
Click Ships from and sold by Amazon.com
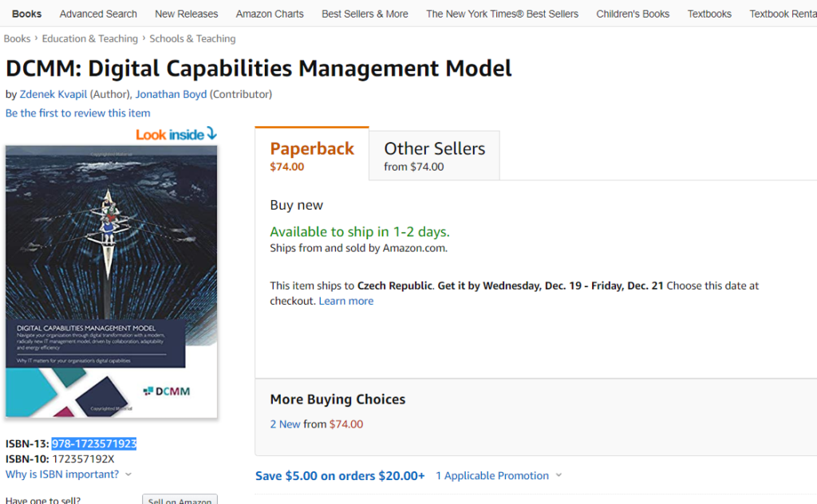pos(358,248)
